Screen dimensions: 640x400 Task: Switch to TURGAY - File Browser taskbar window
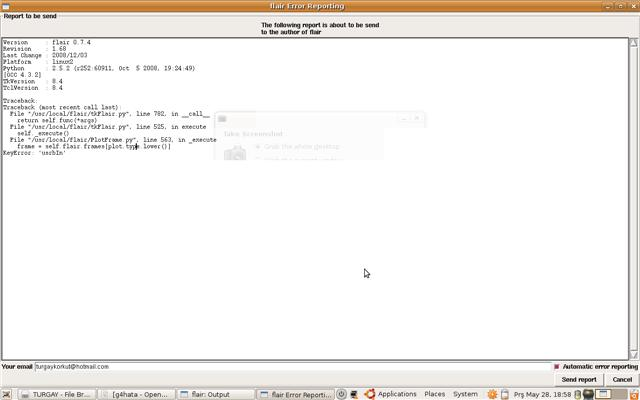click(57, 394)
